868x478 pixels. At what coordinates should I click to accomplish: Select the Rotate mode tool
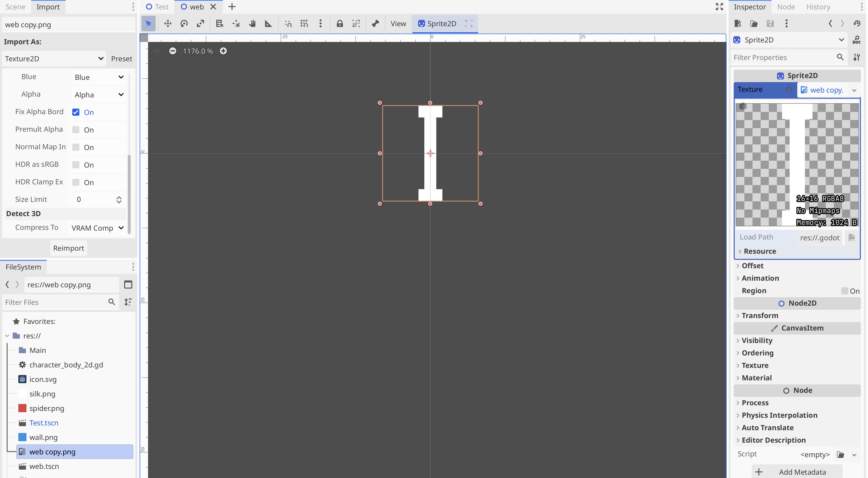184,24
